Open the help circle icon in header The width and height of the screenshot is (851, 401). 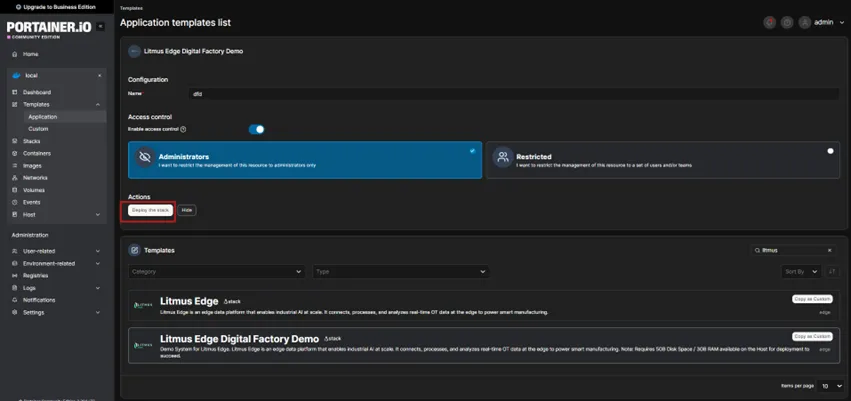786,23
